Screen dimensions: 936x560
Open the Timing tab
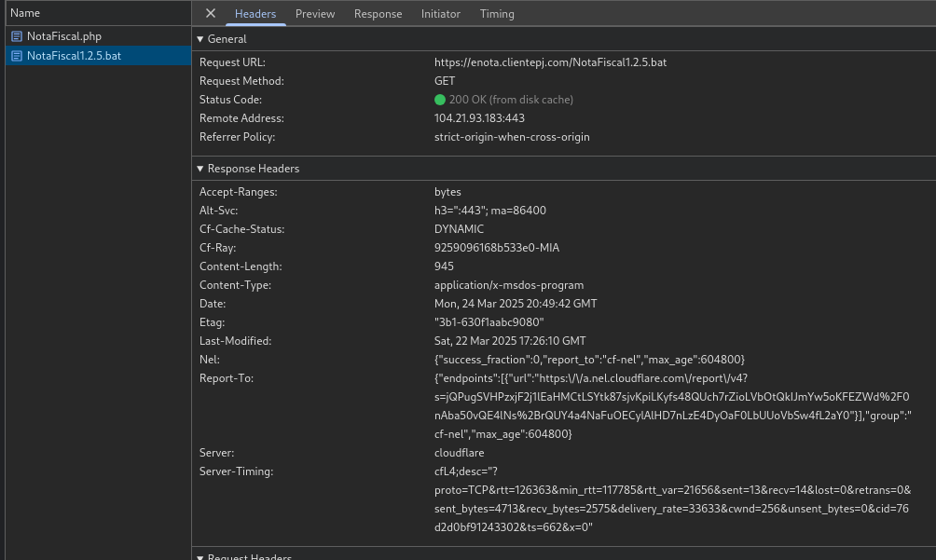(497, 14)
